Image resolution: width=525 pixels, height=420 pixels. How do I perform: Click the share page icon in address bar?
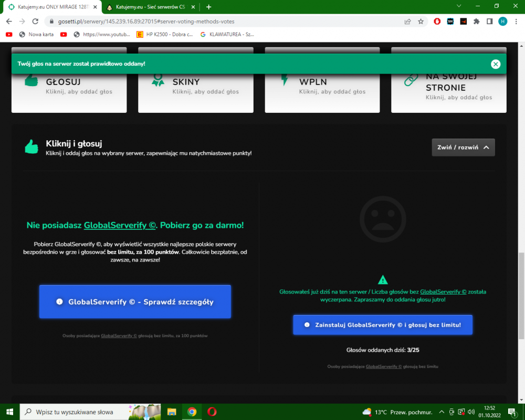407,22
